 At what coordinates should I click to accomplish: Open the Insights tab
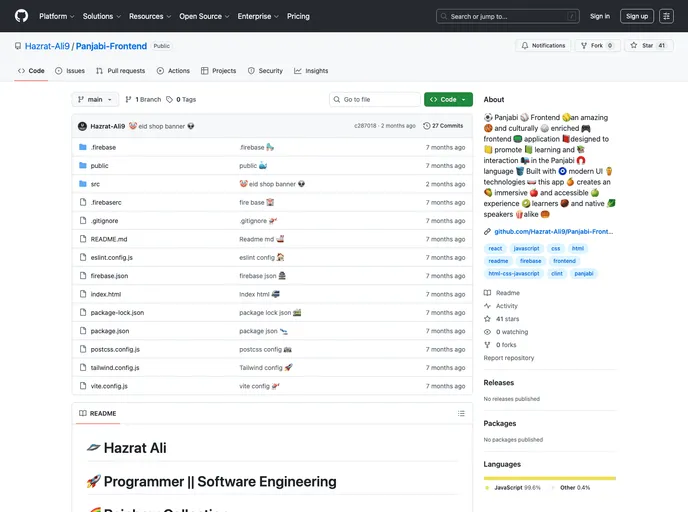311,71
